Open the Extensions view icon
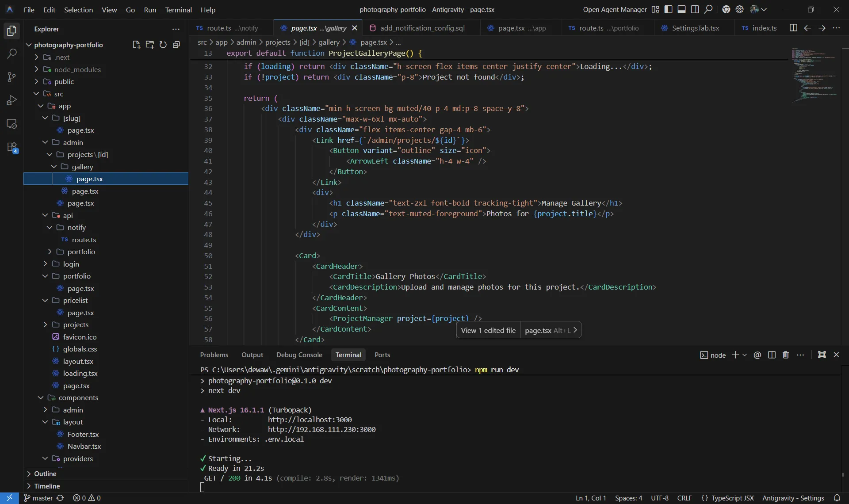 pyautogui.click(x=12, y=147)
